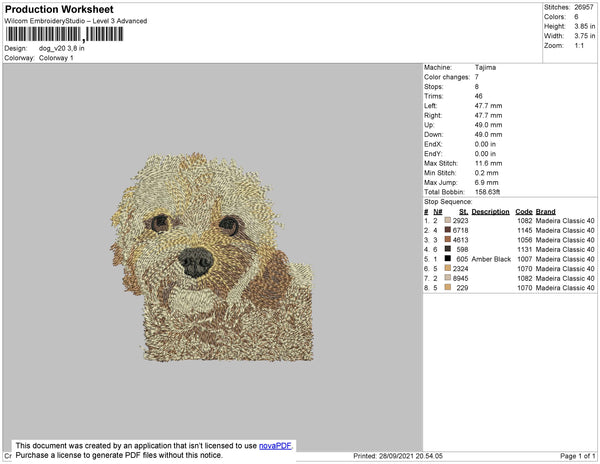Click 'Madeira Classic 40' in stop 8 row
The height and width of the screenshot is (464, 600).
click(x=565, y=288)
